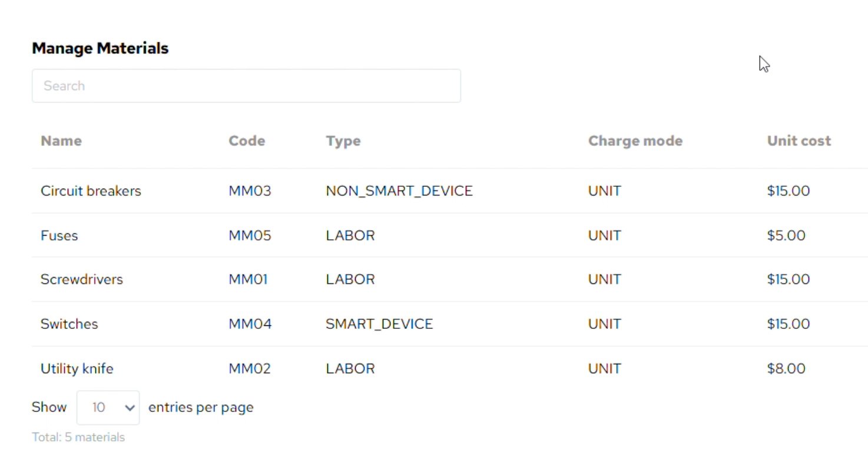868x455 pixels.
Task: Click the MM03 code cell
Action: [250, 190]
